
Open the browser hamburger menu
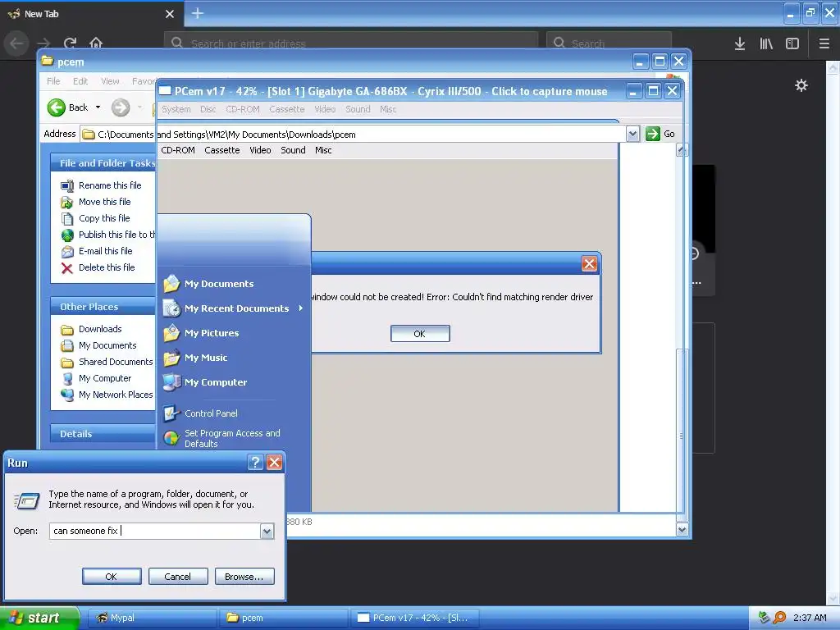coord(824,43)
